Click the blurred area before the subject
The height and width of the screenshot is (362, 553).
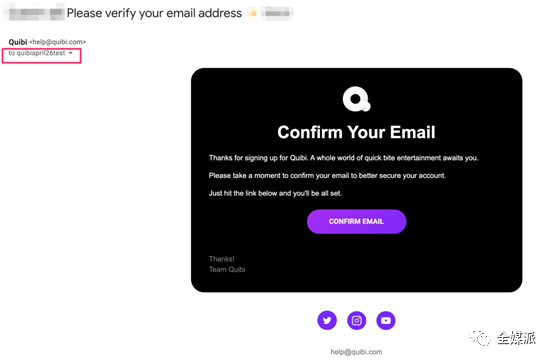tap(35, 13)
